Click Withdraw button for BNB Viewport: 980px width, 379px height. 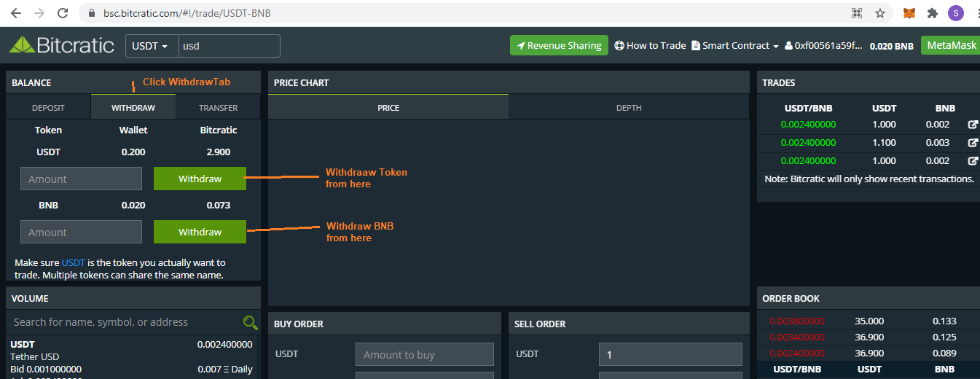200,232
